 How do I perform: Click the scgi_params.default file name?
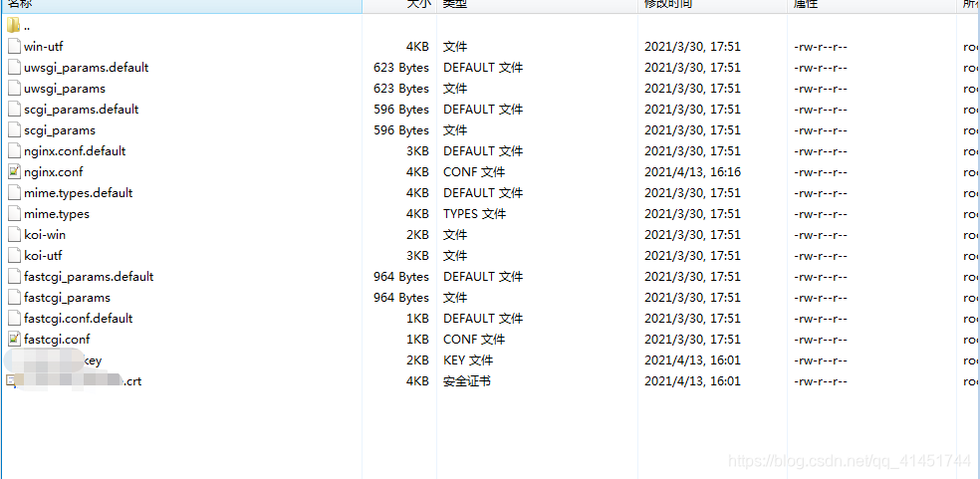(82, 110)
